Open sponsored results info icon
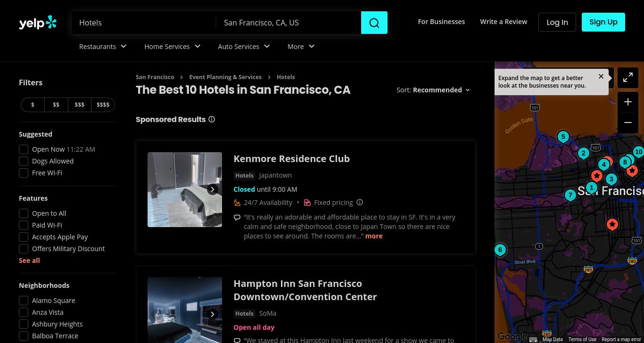This screenshot has height=343, width=644. [212, 119]
